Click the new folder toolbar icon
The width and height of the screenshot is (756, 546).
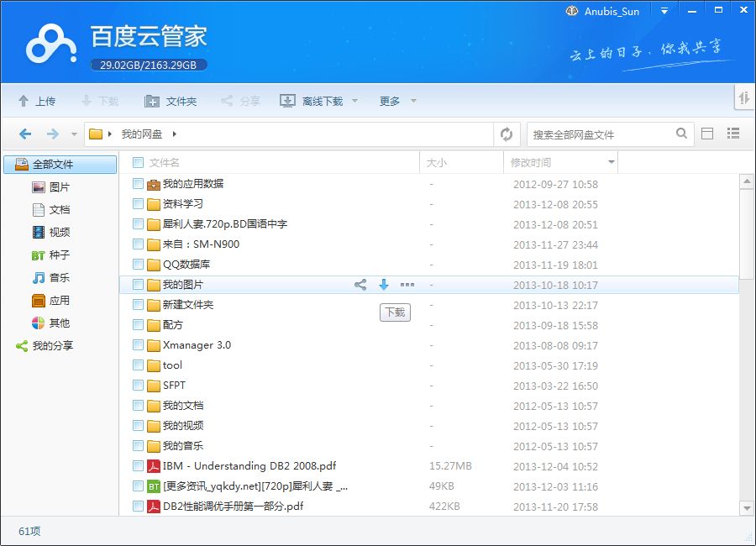coord(152,101)
